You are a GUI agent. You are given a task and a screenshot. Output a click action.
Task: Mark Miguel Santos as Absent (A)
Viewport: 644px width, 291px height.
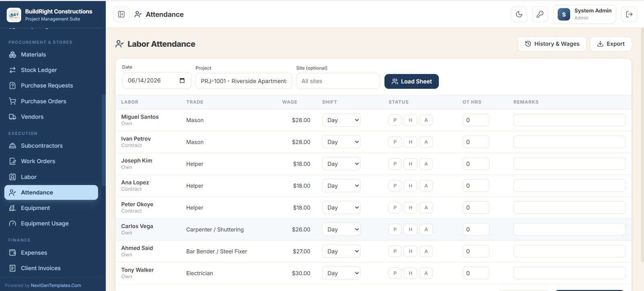(426, 120)
